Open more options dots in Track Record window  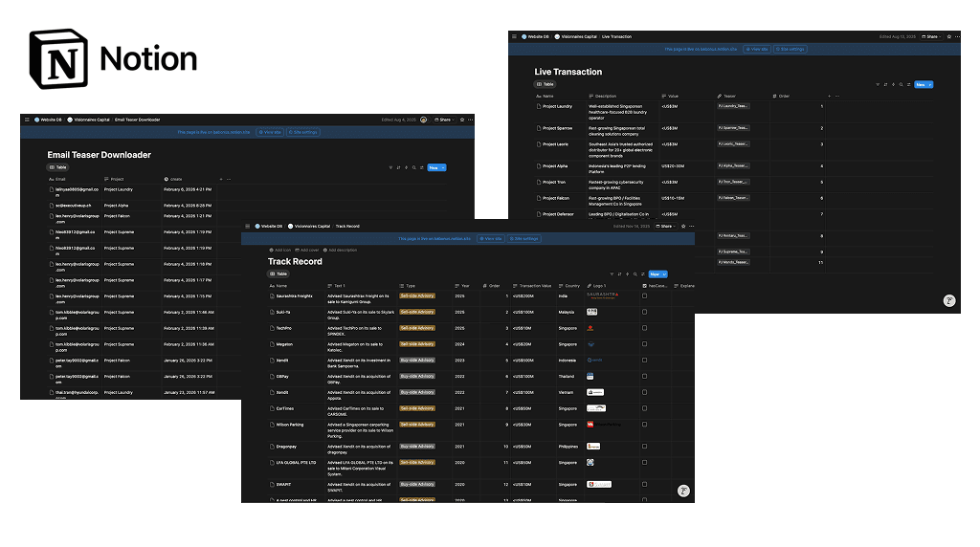(x=691, y=226)
